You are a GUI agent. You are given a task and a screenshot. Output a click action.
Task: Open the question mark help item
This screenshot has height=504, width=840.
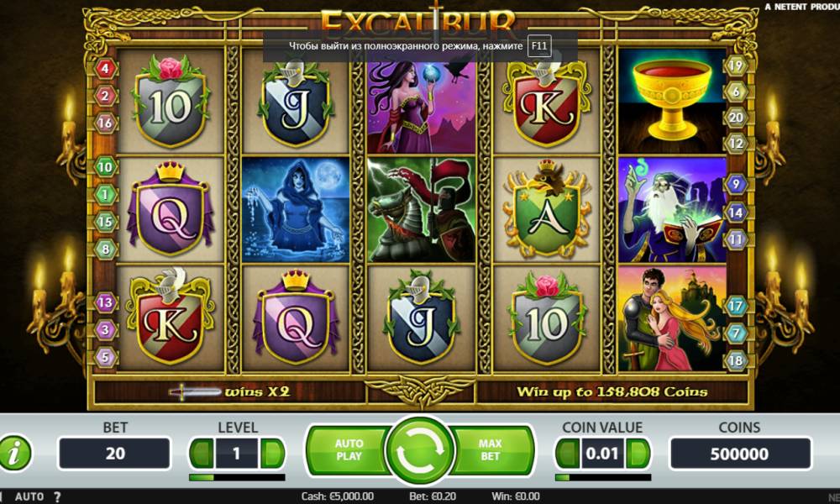(57, 496)
